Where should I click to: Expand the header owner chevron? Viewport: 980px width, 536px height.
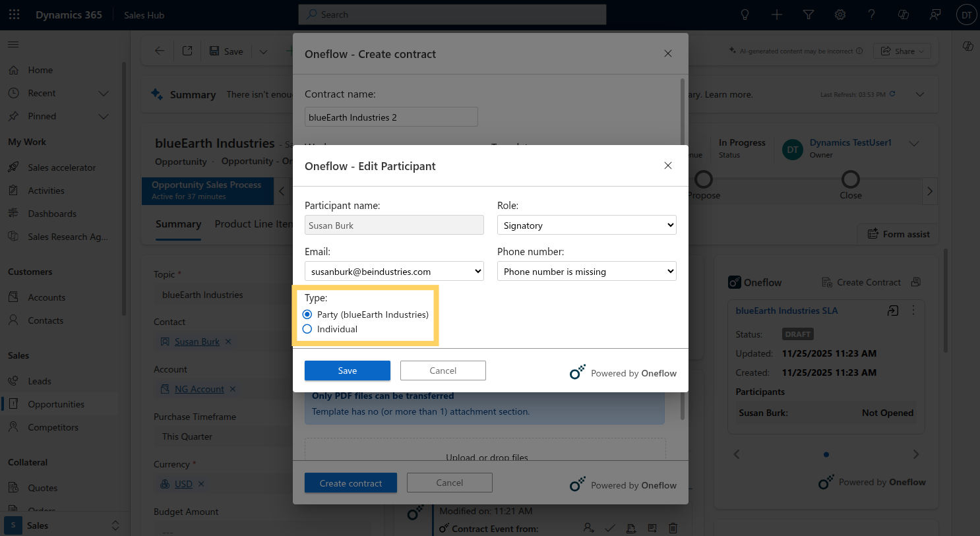click(914, 144)
